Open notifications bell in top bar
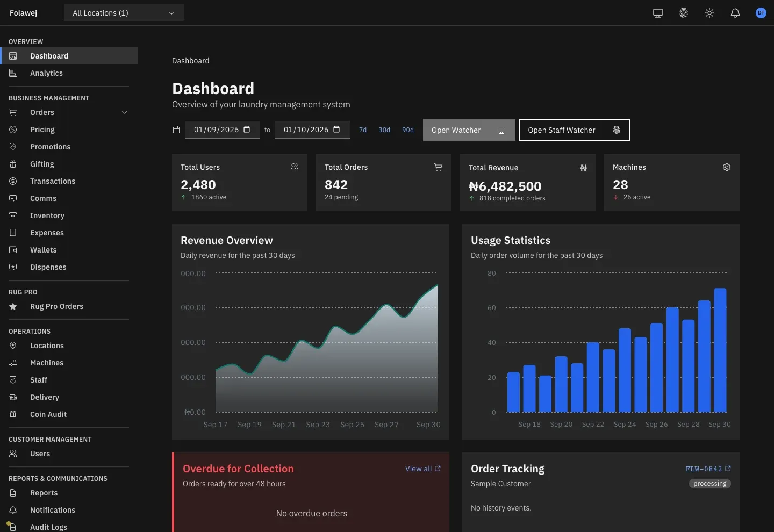 (x=735, y=13)
